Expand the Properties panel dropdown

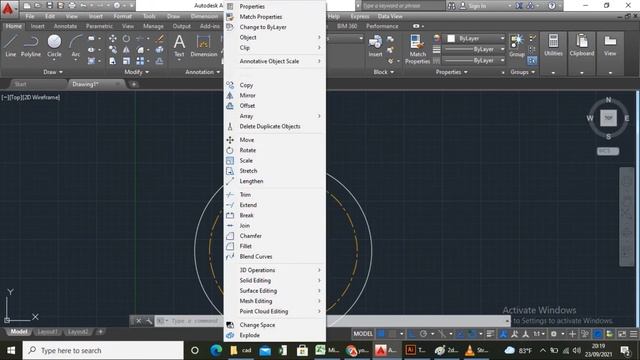pyautogui.click(x=451, y=72)
